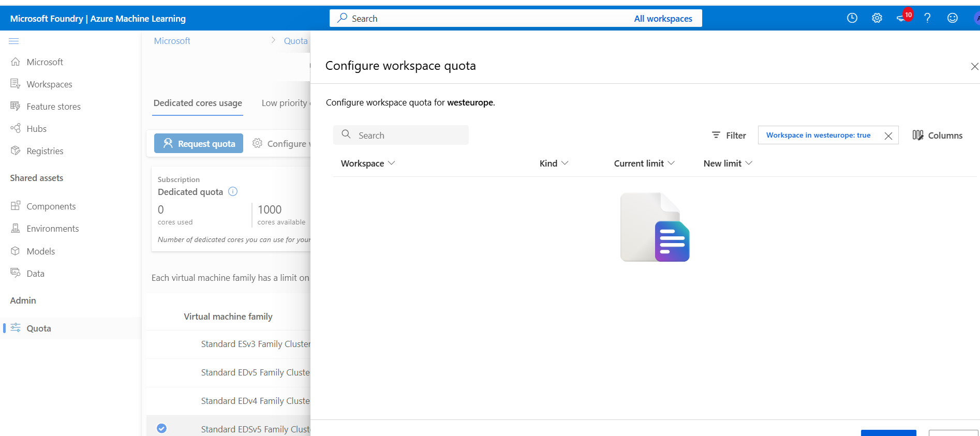Image resolution: width=980 pixels, height=436 pixels.
Task: Open Workspaces in the sidebar
Action: [x=49, y=84]
